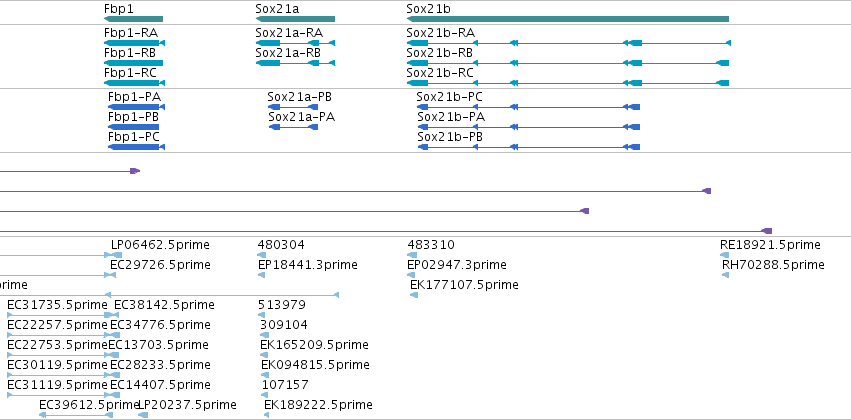Click the EK189222.5prime EST label
This screenshot has width=851, height=420.
(x=319, y=405)
